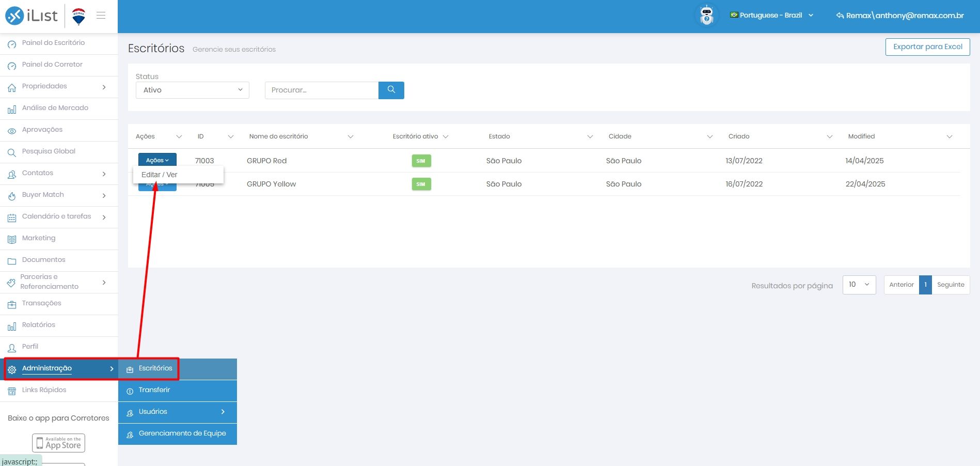Select page 1 in pagination
The width and height of the screenshot is (980, 466).
(925, 285)
